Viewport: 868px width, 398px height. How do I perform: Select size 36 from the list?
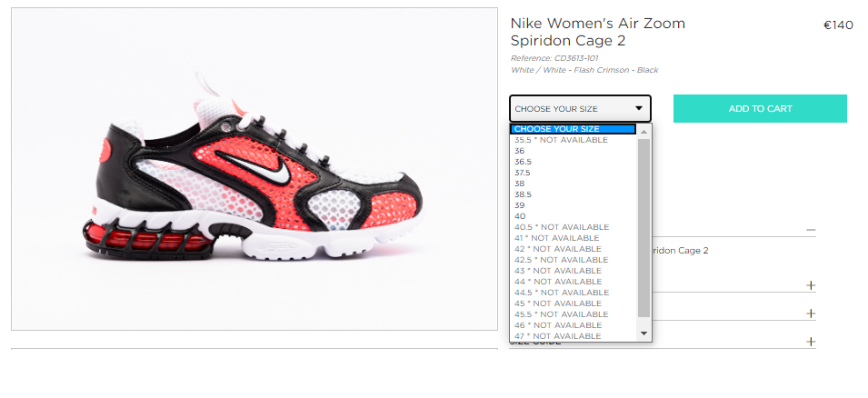[x=574, y=151]
